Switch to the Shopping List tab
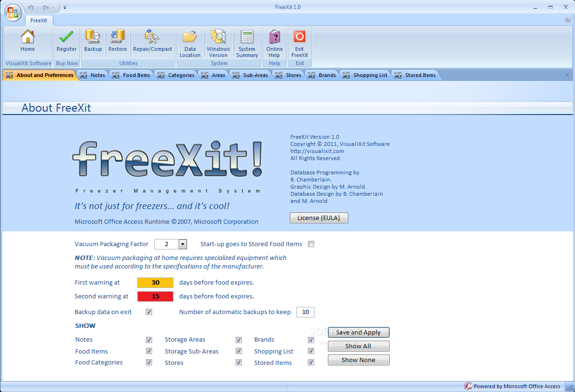Viewport: 575px width, 392px height. click(x=365, y=75)
